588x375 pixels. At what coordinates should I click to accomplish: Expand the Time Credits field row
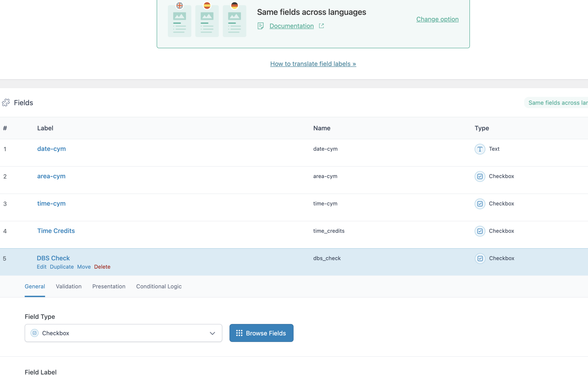(56, 231)
